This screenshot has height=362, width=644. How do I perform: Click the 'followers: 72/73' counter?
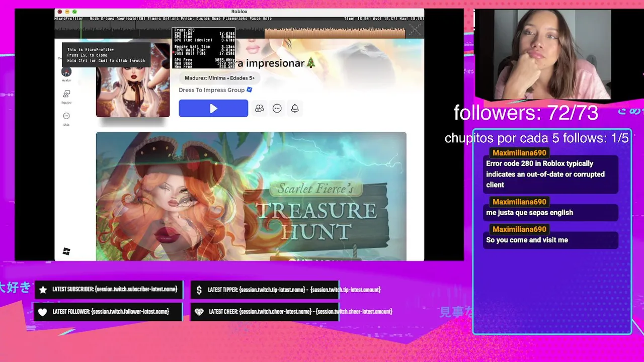point(526,113)
